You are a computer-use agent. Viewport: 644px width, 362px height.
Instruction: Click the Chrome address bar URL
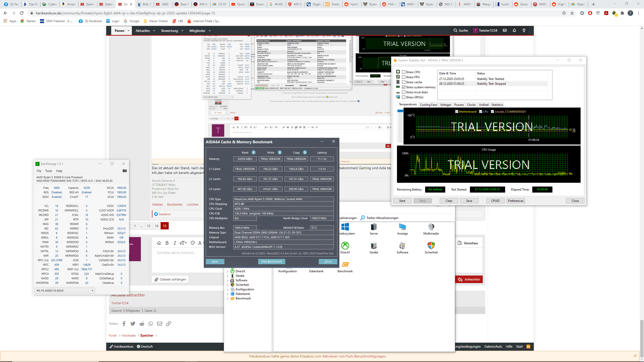(x=126, y=13)
